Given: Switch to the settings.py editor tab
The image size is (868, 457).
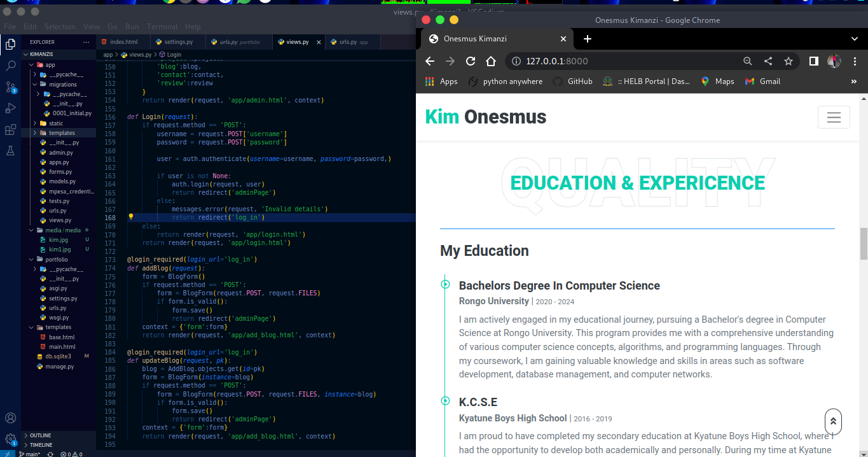Looking at the screenshot, I should [178, 42].
